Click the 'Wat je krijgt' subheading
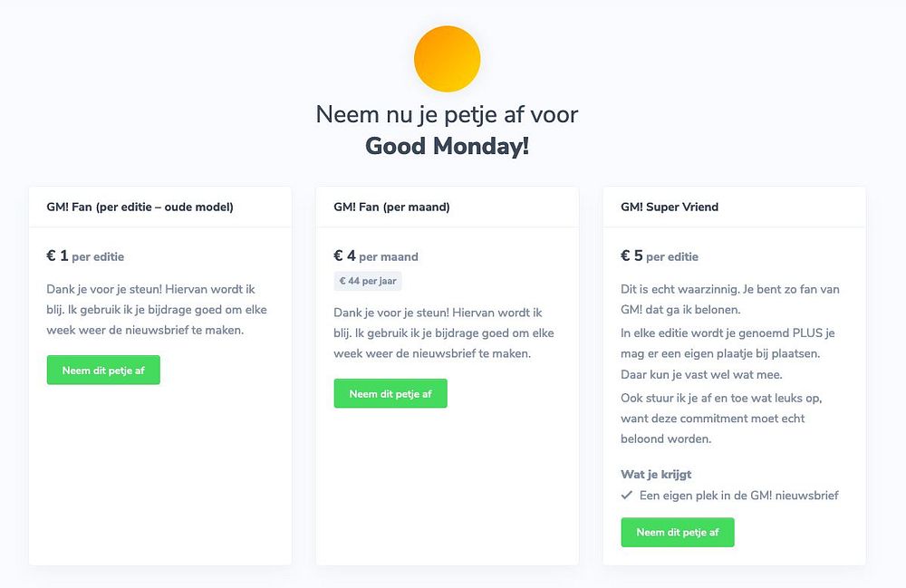 [x=656, y=474]
